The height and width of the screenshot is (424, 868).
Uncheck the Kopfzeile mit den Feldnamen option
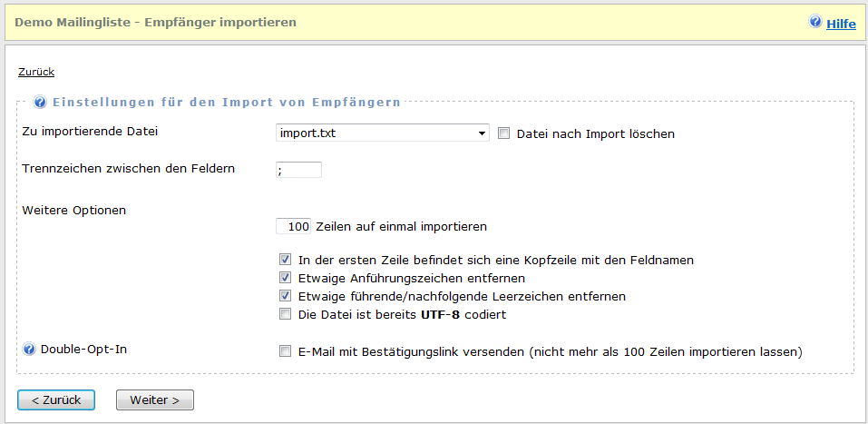click(286, 260)
